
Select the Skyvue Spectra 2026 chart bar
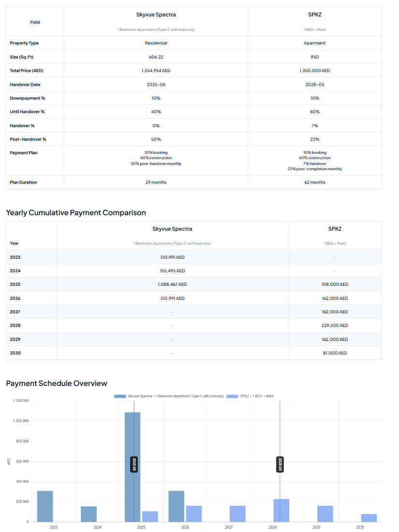click(176, 506)
